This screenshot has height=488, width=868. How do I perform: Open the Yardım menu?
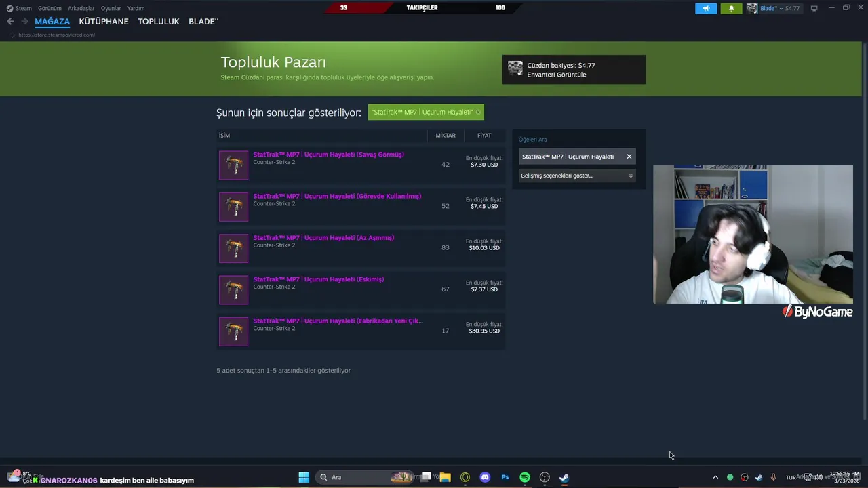(x=136, y=8)
